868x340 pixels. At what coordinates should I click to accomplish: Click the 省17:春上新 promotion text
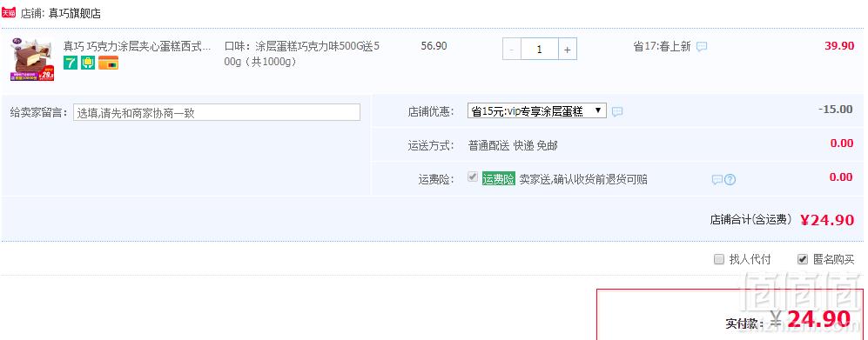coord(662,47)
